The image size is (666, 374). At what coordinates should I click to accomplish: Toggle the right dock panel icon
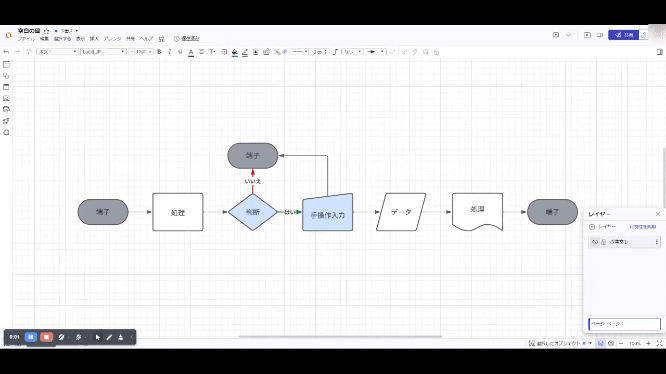[x=660, y=52]
